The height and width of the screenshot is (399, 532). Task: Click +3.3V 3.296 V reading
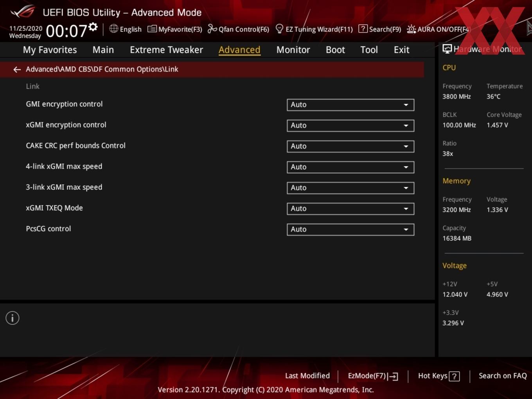pyautogui.click(x=453, y=323)
